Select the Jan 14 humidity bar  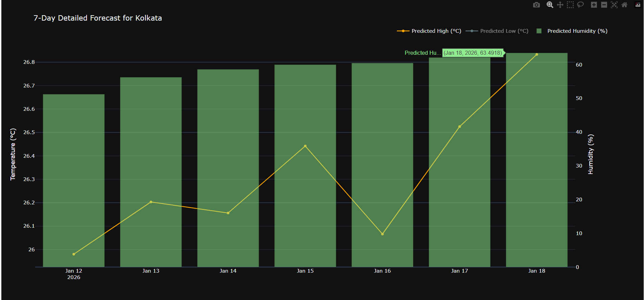click(x=228, y=152)
